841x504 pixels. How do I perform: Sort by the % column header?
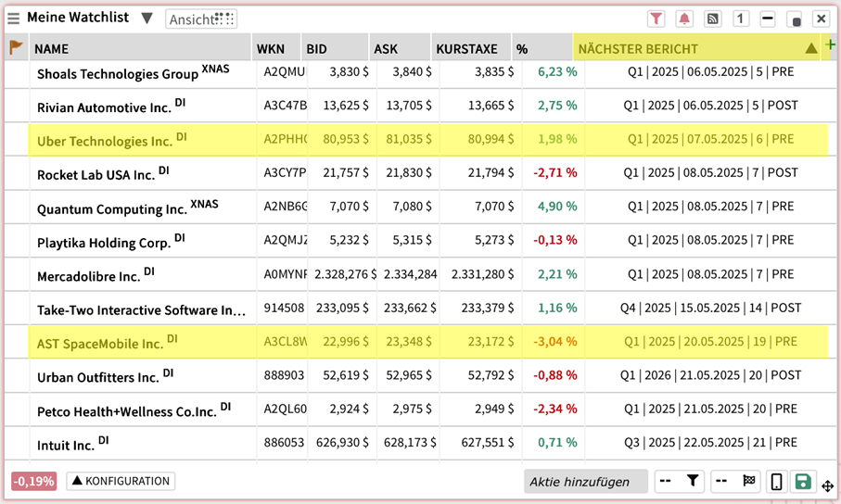click(x=542, y=48)
